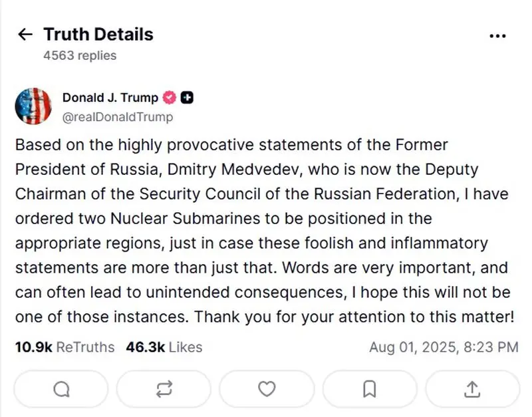Click the word ReTruths beside 10.9k
The width and height of the screenshot is (532, 417).
click(85, 347)
